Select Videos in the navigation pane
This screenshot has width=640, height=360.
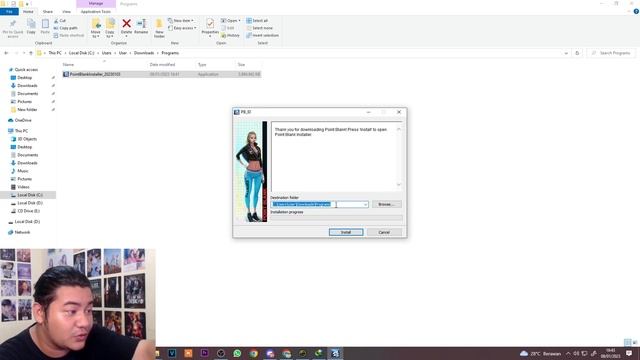tap(23, 187)
